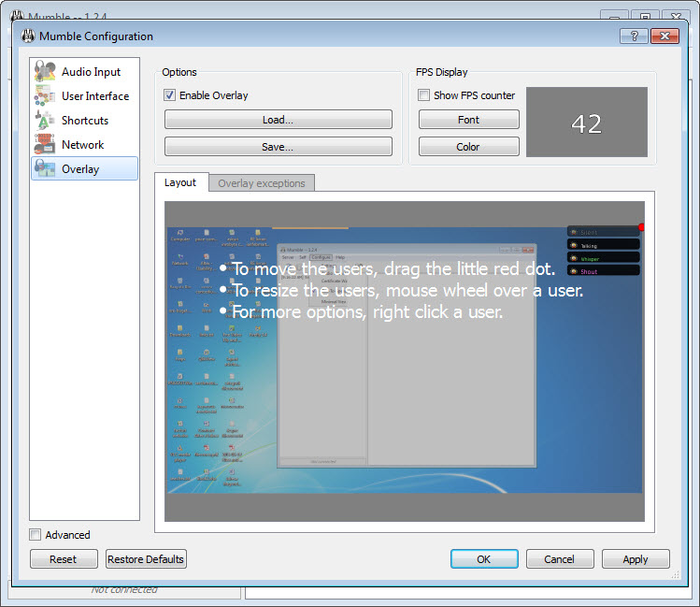Viewport: 700px width, 607px height.
Task: Click the Network icon in sidebar
Action: click(45, 144)
